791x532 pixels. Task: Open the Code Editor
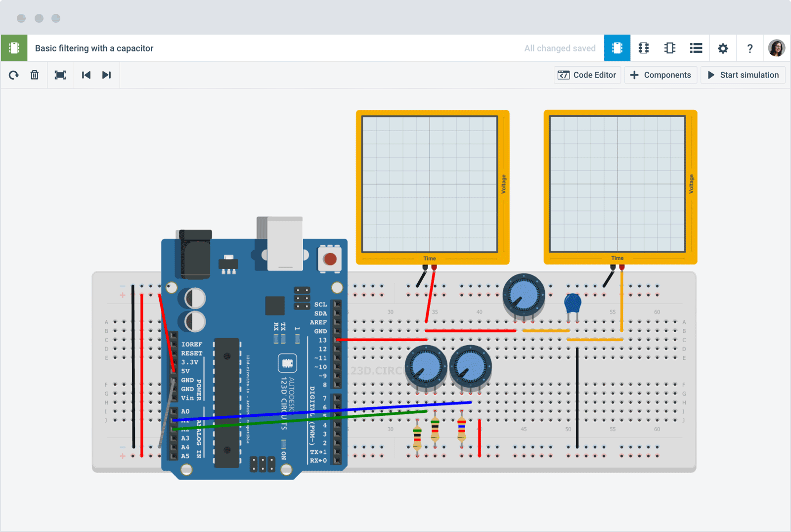587,75
